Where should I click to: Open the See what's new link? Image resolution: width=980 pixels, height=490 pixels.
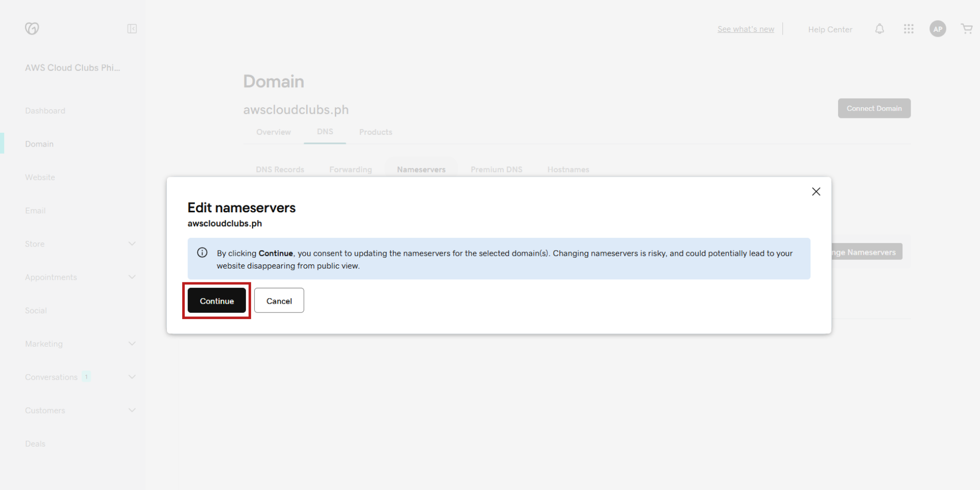(746, 29)
